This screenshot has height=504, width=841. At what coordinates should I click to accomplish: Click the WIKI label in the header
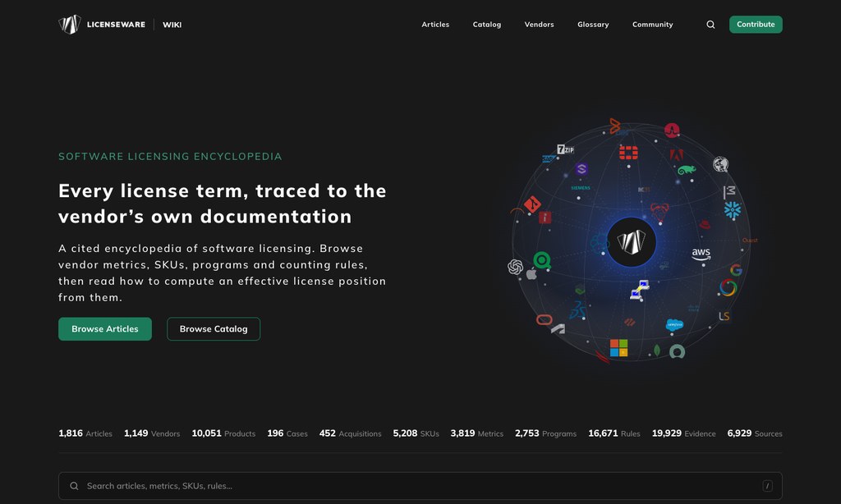pos(172,25)
